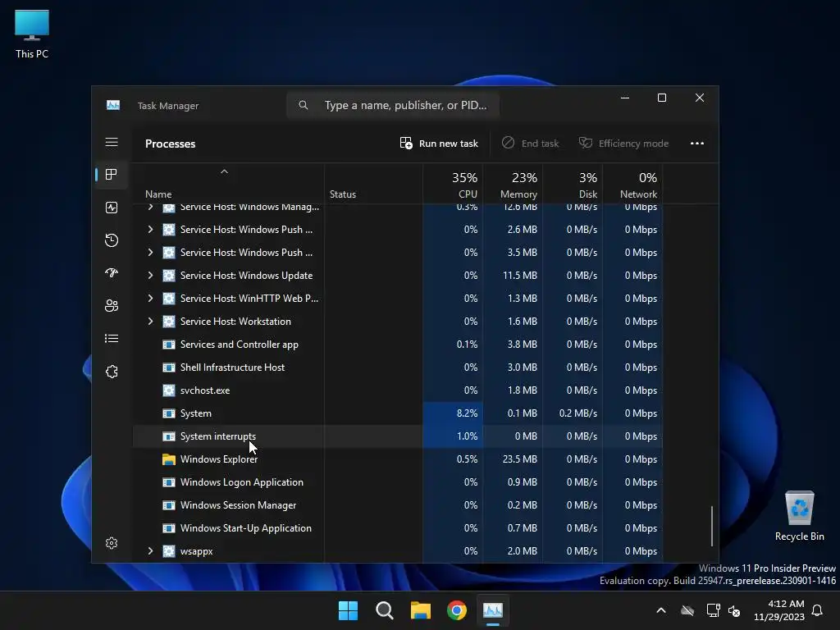Open the Recycle Bin desktop icon
The image size is (840, 630).
pyautogui.click(x=799, y=516)
